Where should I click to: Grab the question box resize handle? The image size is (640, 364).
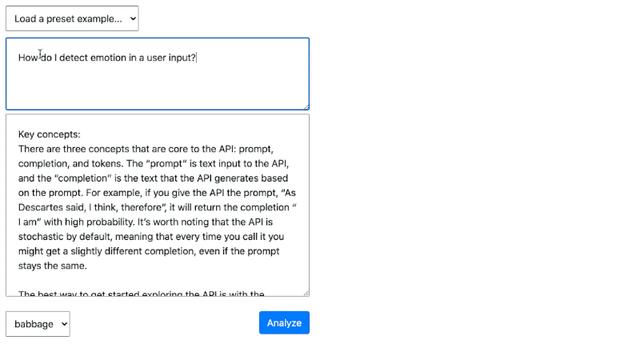(305, 106)
